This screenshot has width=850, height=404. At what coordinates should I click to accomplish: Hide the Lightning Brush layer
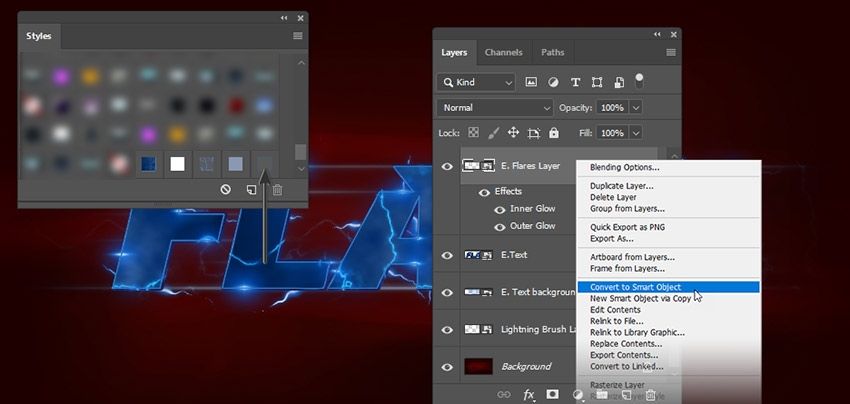pyautogui.click(x=447, y=330)
